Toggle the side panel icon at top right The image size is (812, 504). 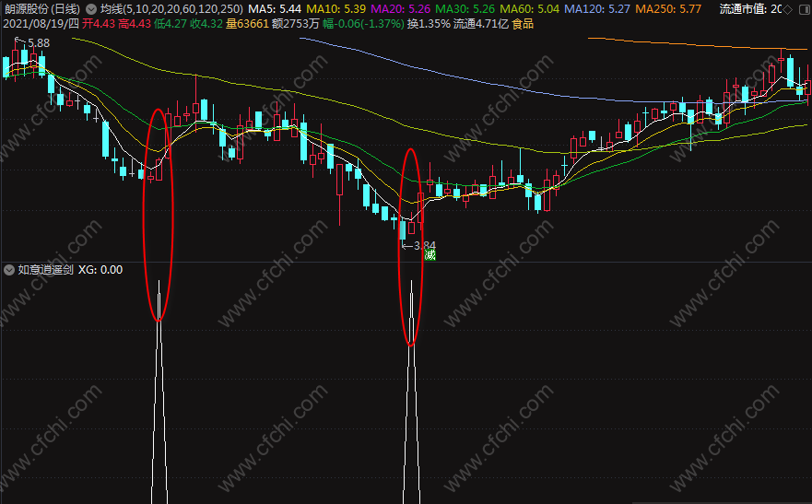805,9
